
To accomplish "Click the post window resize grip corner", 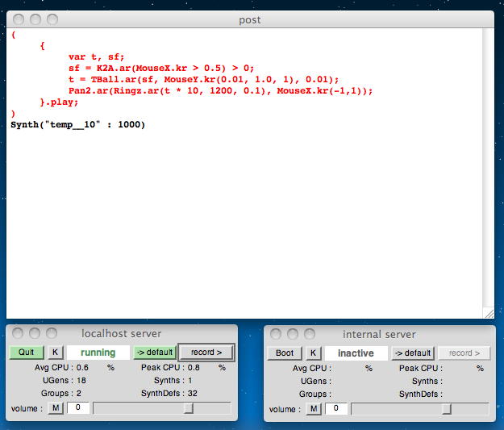I will click(x=489, y=313).
